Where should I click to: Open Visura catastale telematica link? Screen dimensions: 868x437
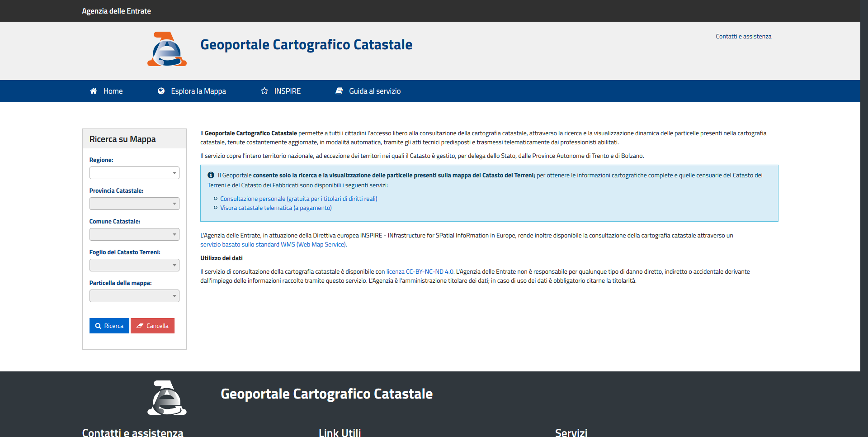276,208
